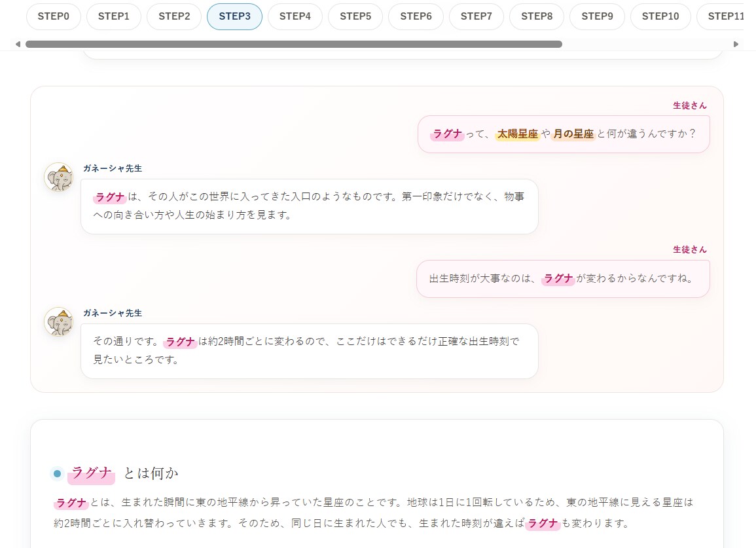Click the teacher bubble about 入口のようなもの
Viewport: 756px width, 548px height.
coord(310,206)
